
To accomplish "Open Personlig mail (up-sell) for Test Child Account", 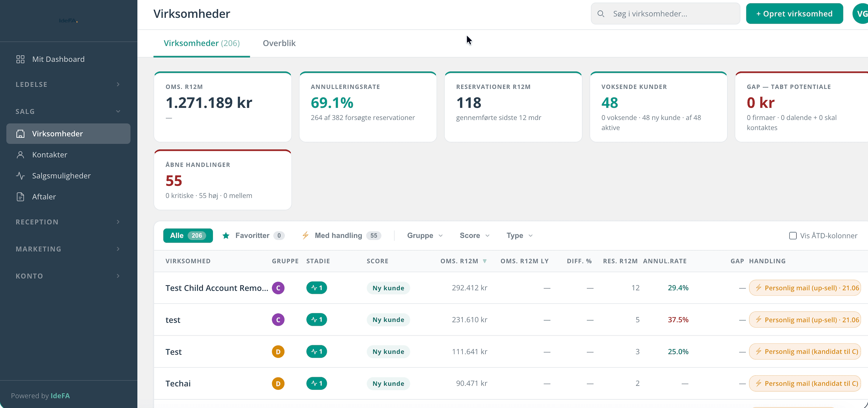I will point(805,288).
